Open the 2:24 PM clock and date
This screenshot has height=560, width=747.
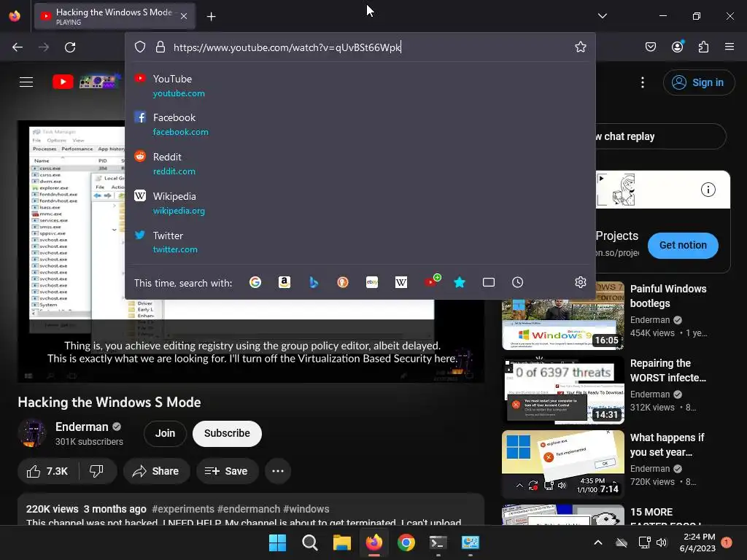[697, 542]
